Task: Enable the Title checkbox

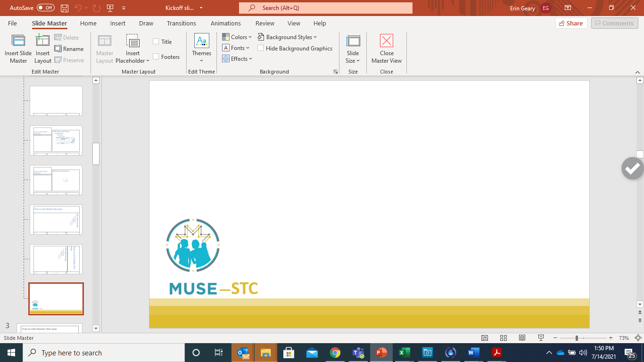Action: point(156,41)
